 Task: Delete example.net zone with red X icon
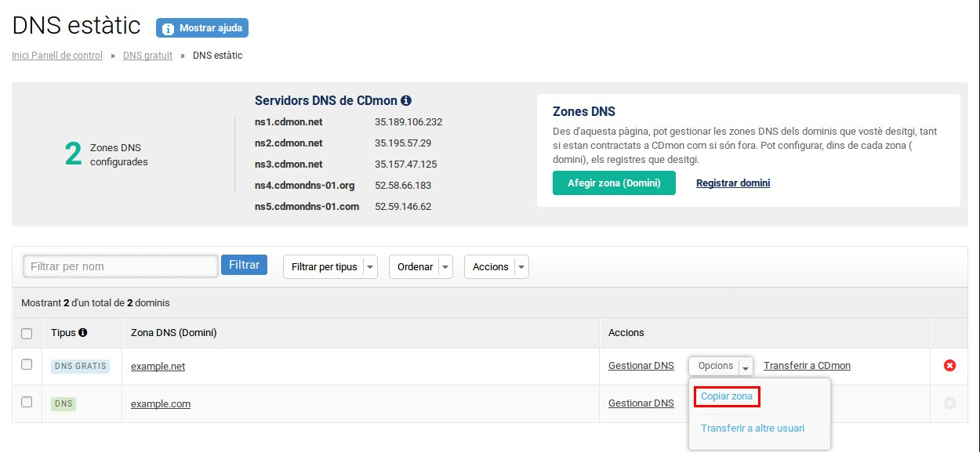(x=949, y=366)
